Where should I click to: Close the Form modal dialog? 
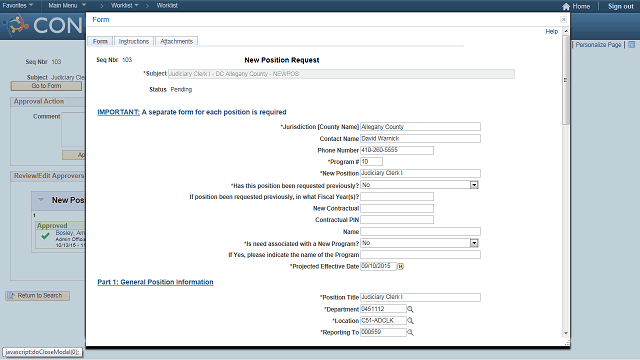pyautogui.click(x=563, y=20)
